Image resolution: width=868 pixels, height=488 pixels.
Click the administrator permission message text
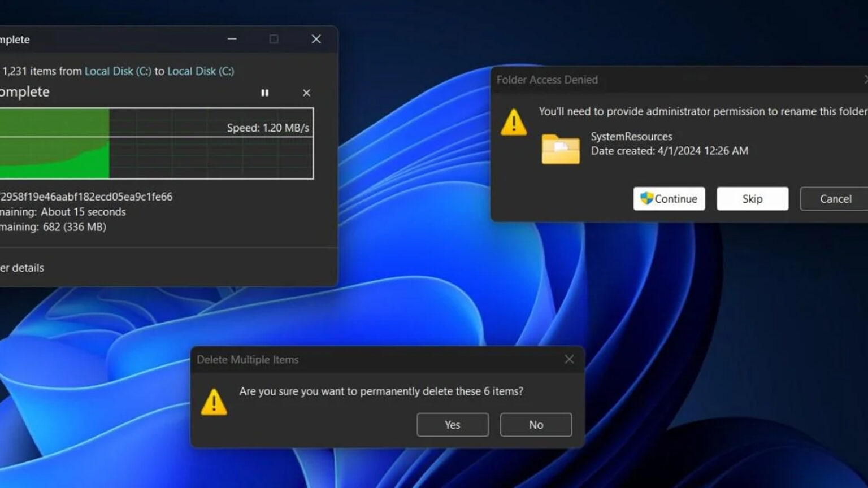click(703, 111)
